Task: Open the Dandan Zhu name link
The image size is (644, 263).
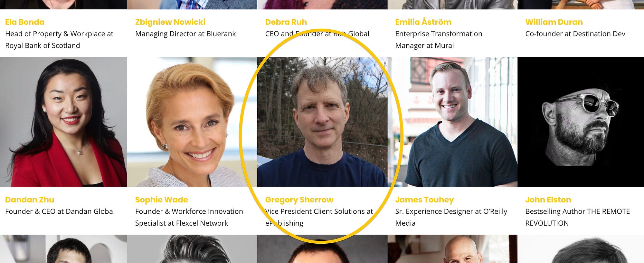Action: [30, 200]
